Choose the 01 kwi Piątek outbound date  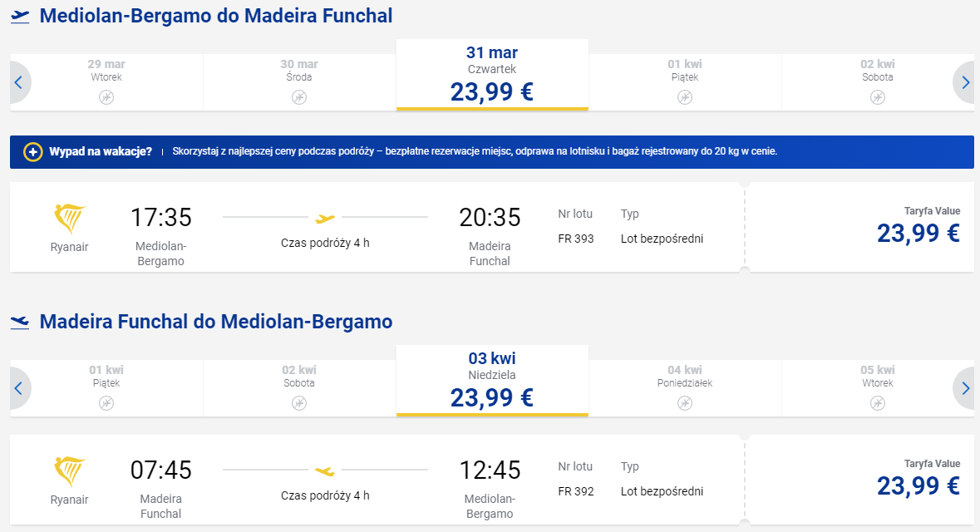coord(685,82)
